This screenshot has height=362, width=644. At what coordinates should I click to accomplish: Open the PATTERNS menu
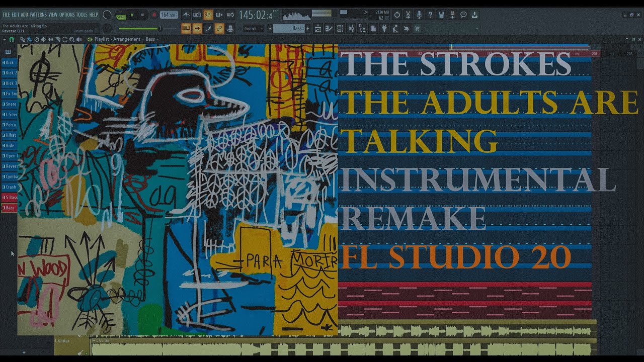tap(38, 15)
